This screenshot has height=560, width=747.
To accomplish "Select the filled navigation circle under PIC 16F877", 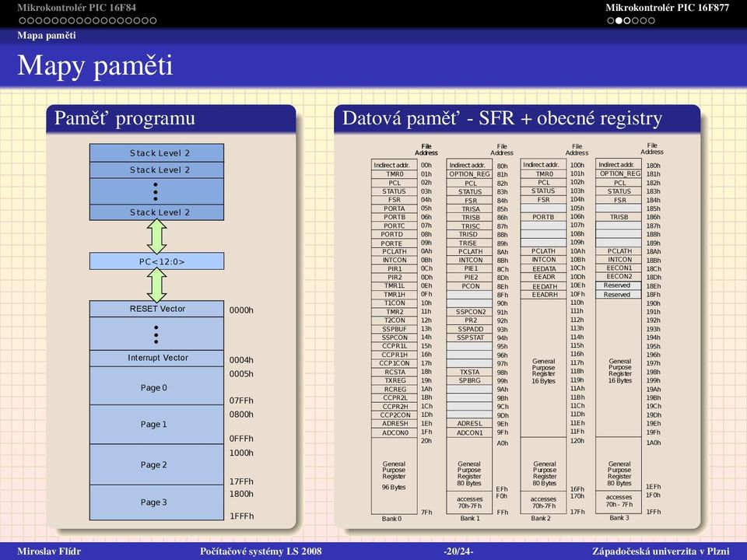I will click(x=619, y=20).
